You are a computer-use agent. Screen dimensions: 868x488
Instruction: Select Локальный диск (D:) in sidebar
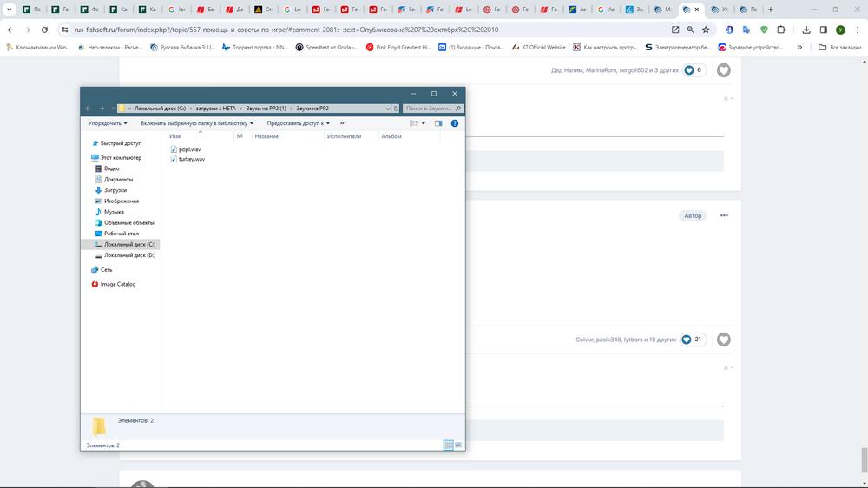(x=129, y=255)
